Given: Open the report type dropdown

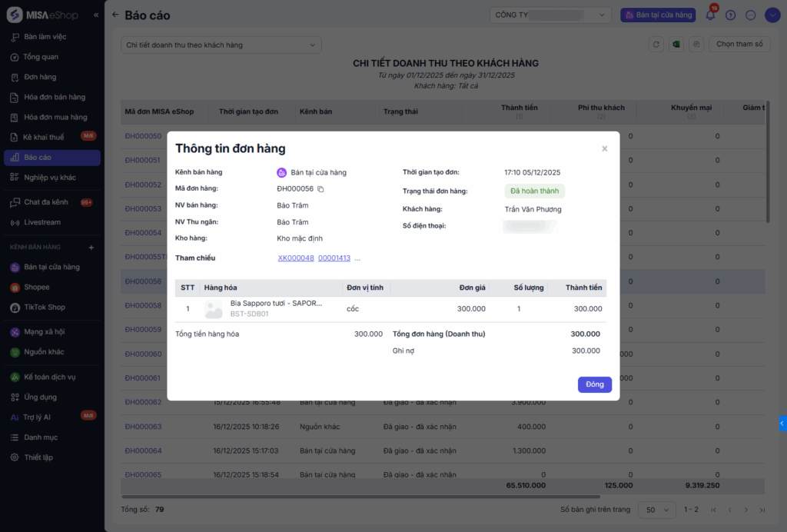Looking at the screenshot, I should (x=221, y=45).
